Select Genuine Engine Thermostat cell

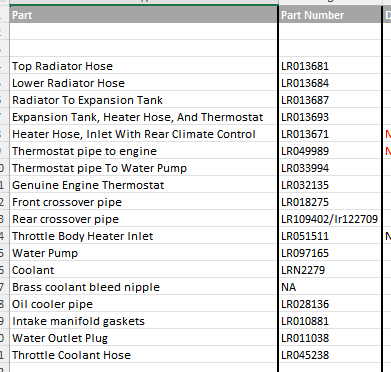144,185
